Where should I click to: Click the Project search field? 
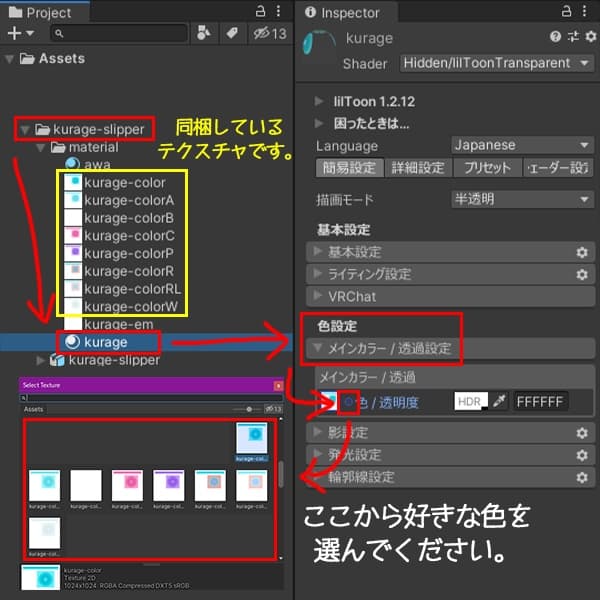click(x=119, y=33)
